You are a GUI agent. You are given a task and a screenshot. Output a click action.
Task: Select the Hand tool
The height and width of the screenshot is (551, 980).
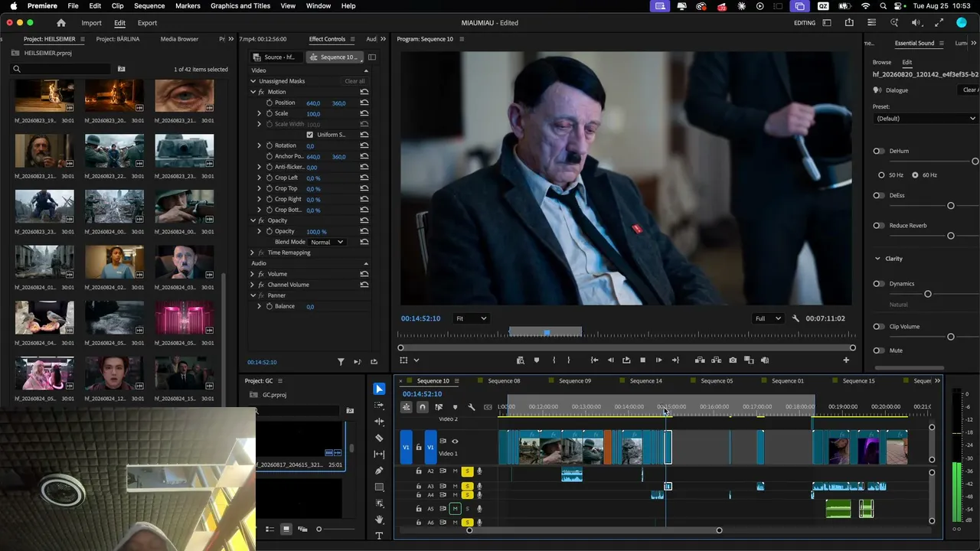coord(379,520)
